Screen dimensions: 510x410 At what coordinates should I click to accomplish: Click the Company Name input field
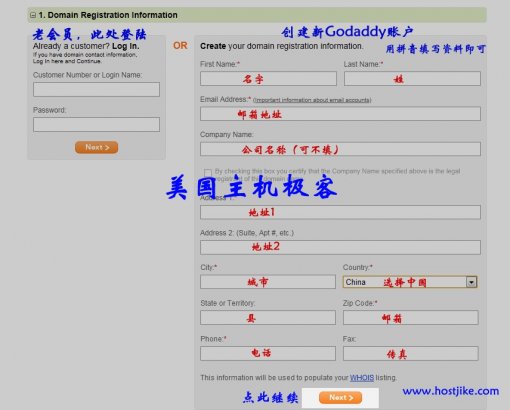[x=340, y=149]
